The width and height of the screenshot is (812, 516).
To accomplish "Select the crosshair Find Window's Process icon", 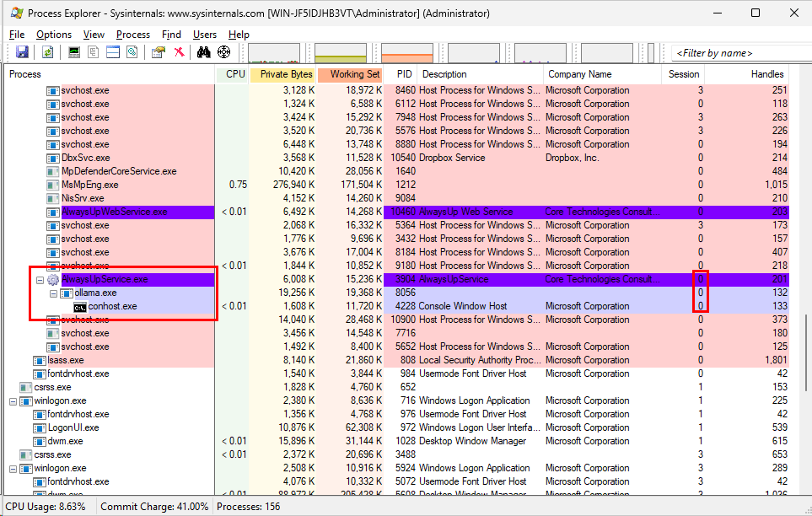I will pyautogui.click(x=224, y=52).
